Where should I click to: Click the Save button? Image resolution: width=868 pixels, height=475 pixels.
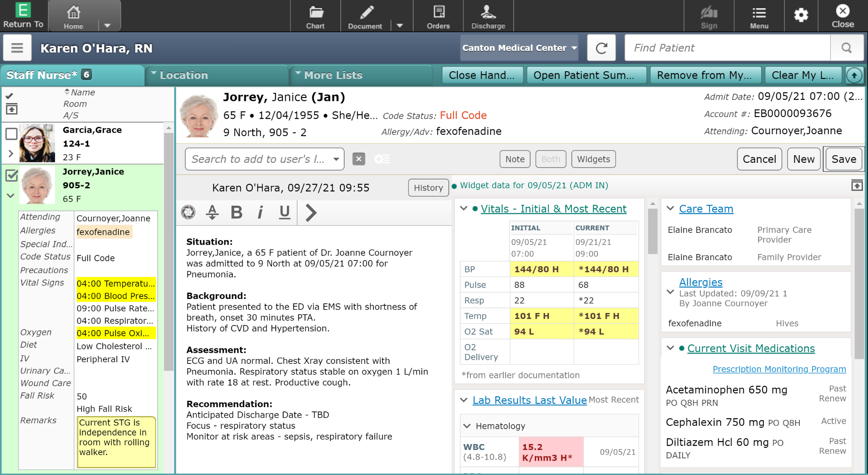843,159
